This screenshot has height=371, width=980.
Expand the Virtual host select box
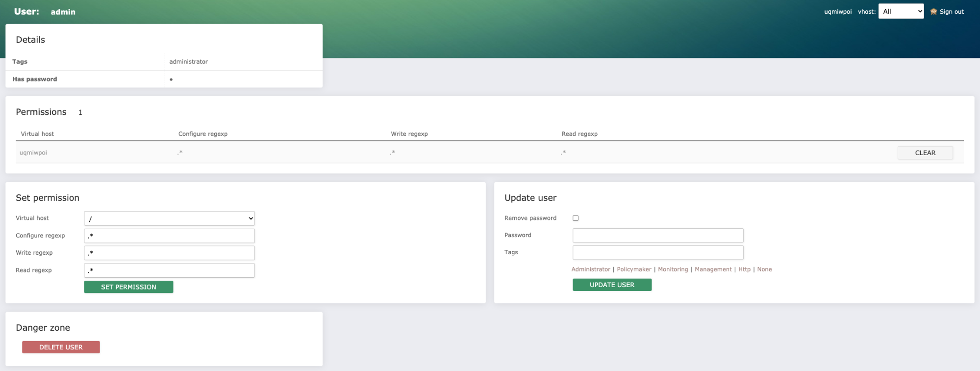click(x=169, y=218)
